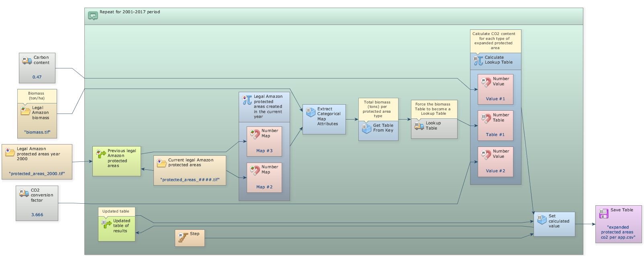Screen dimensions: 644x256
Task: Click the Extract Categorical Map Attributes icon
Action: 311,112
